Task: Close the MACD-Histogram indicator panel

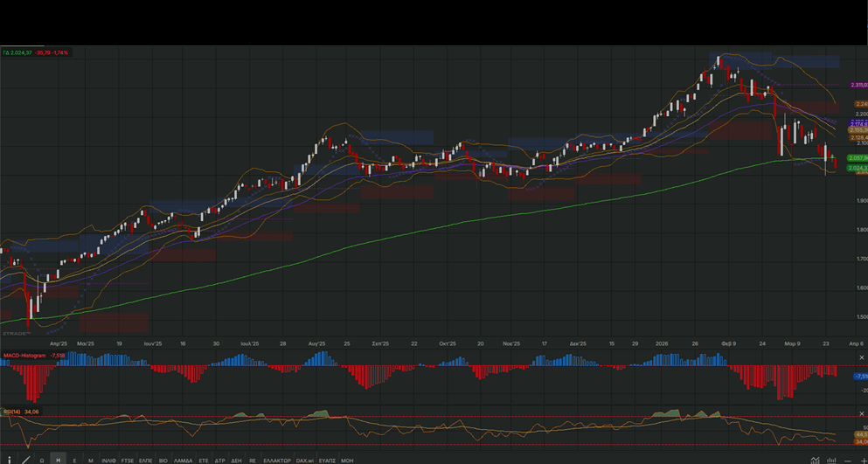Action: 861,357
